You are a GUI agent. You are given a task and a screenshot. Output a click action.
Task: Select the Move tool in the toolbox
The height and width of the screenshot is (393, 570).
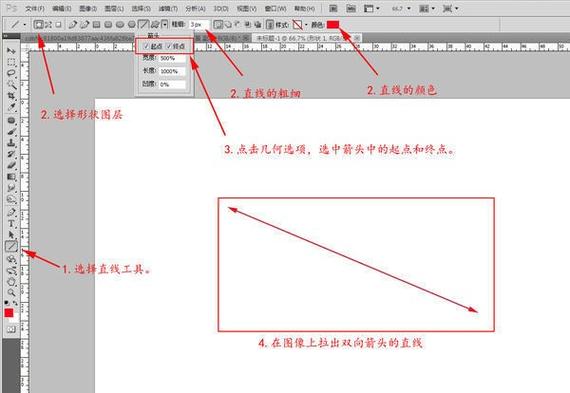click(x=11, y=51)
